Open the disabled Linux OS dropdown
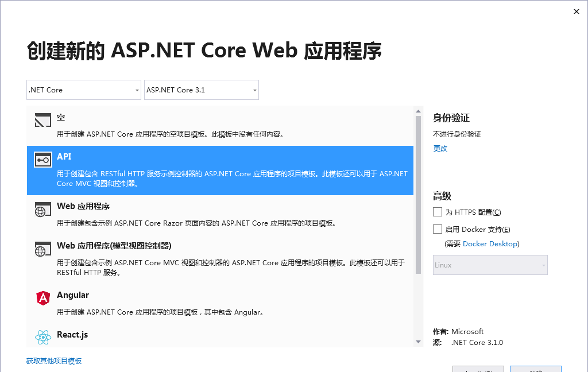The image size is (588, 372). [490, 265]
